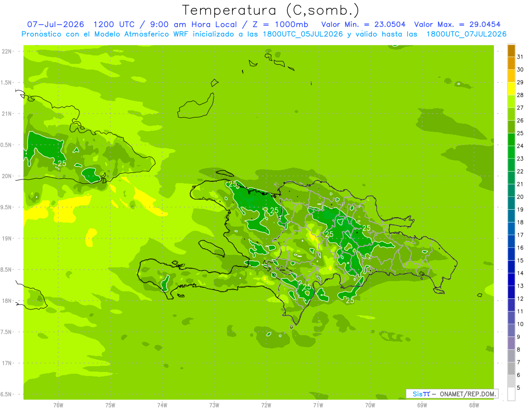This screenshot has height=411, width=532.
Task: Click the 'Valor Max. = 29.0454' text
Action: [x=458, y=24]
